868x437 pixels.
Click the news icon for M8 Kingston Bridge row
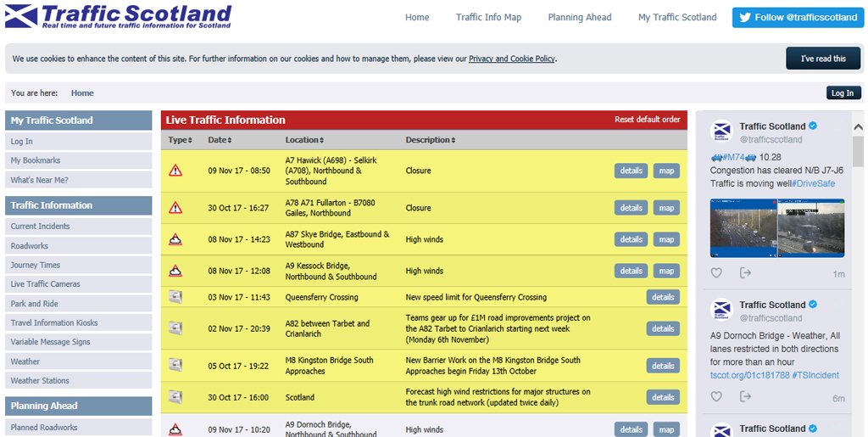click(x=175, y=366)
